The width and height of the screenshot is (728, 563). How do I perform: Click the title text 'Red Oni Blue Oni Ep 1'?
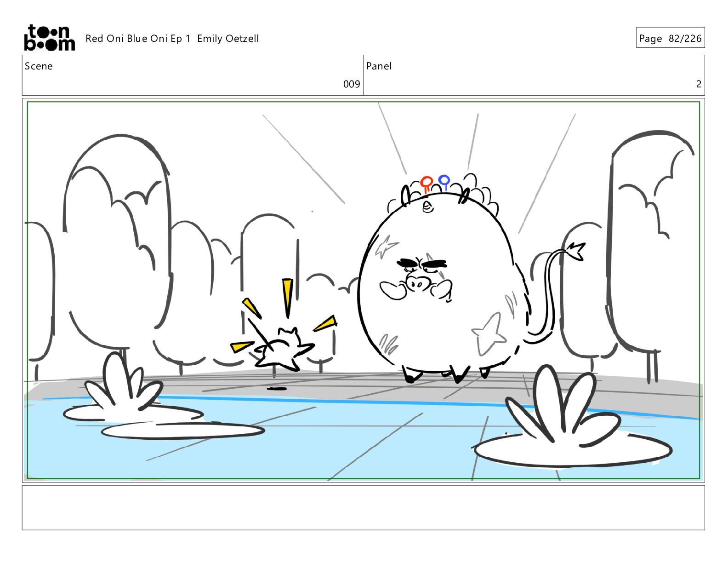tap(138, 39)
